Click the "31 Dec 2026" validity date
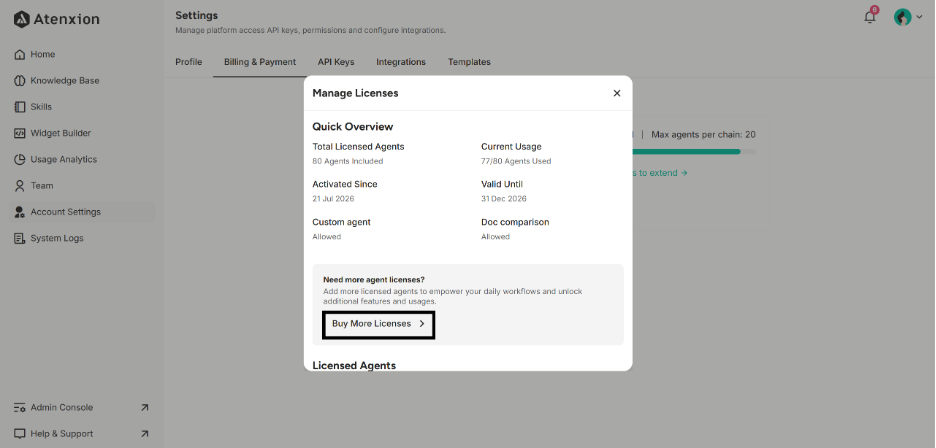This screenshot has width=936, height=448. pyautogui.click(x=504, y=199)
